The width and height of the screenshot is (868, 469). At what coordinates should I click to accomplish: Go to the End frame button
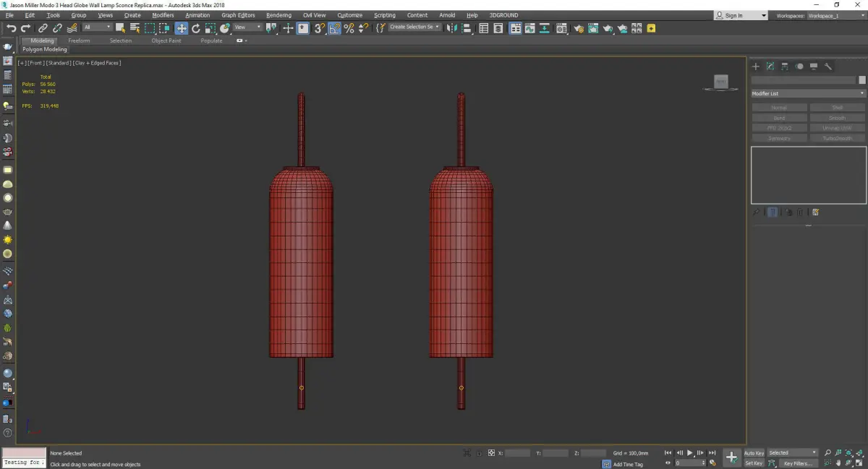(x=712, y=452)
